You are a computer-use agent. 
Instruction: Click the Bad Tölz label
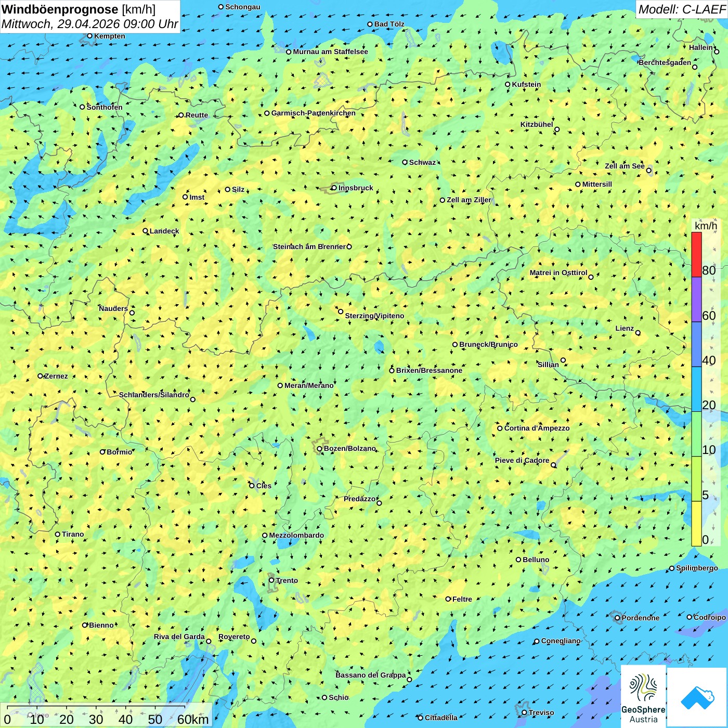[389, 24]
